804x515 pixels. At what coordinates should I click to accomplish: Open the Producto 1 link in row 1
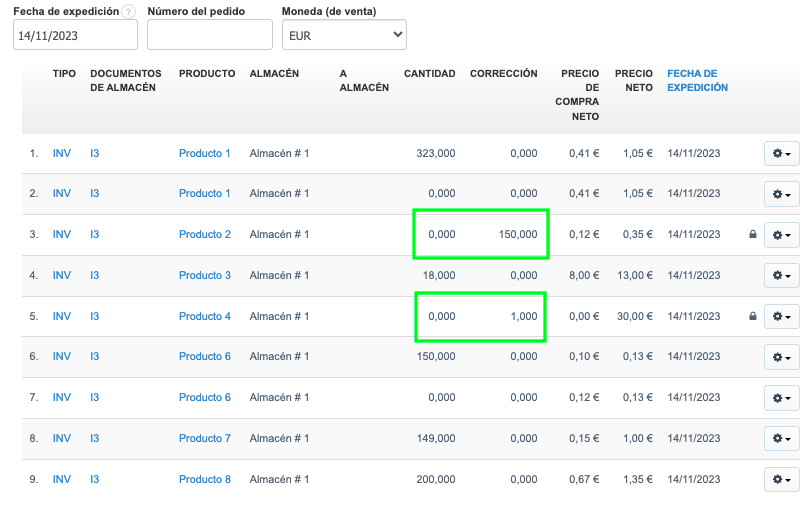pyautogui.click(x=204, y=153)
